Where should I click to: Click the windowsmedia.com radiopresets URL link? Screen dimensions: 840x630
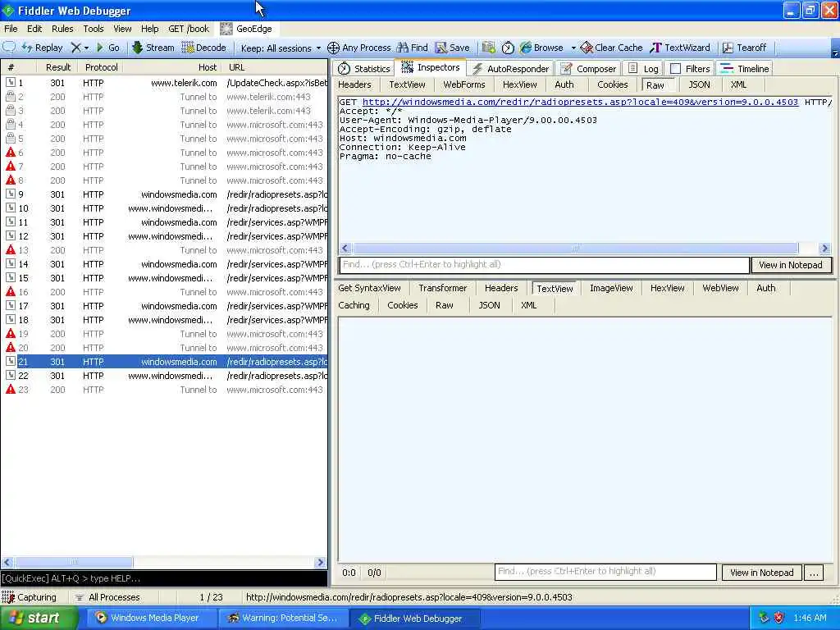(580, 102)
